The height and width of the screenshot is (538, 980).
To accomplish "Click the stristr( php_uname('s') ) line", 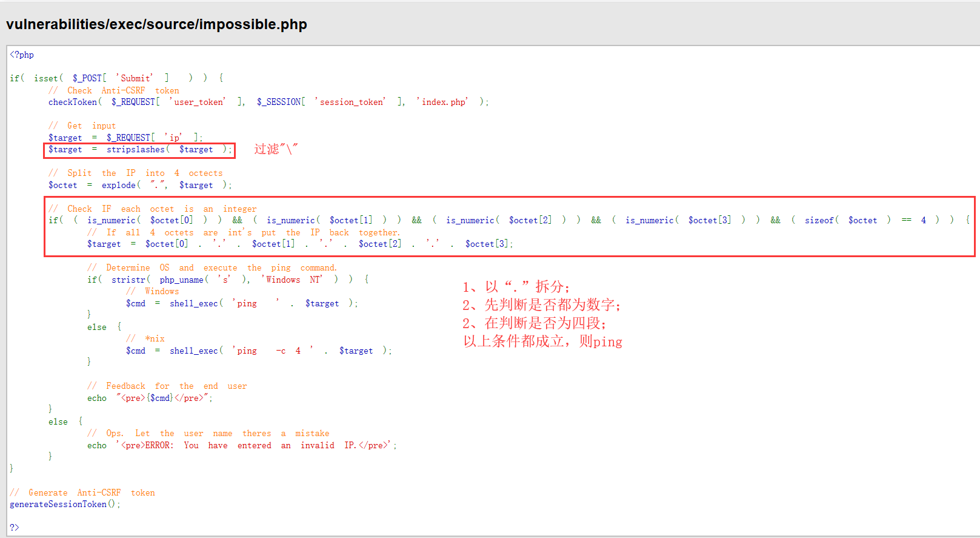I will [x=228, y=280].
